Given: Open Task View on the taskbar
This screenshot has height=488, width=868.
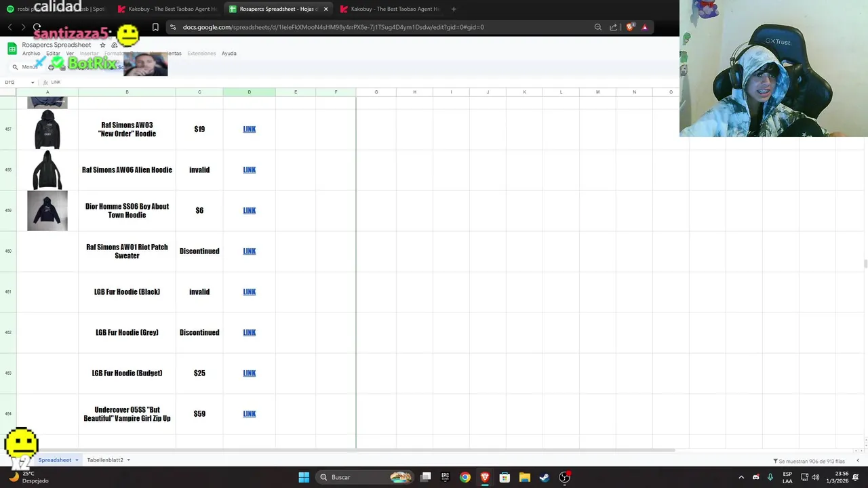Looking at the screenshot, I should [x=425, y=477].
